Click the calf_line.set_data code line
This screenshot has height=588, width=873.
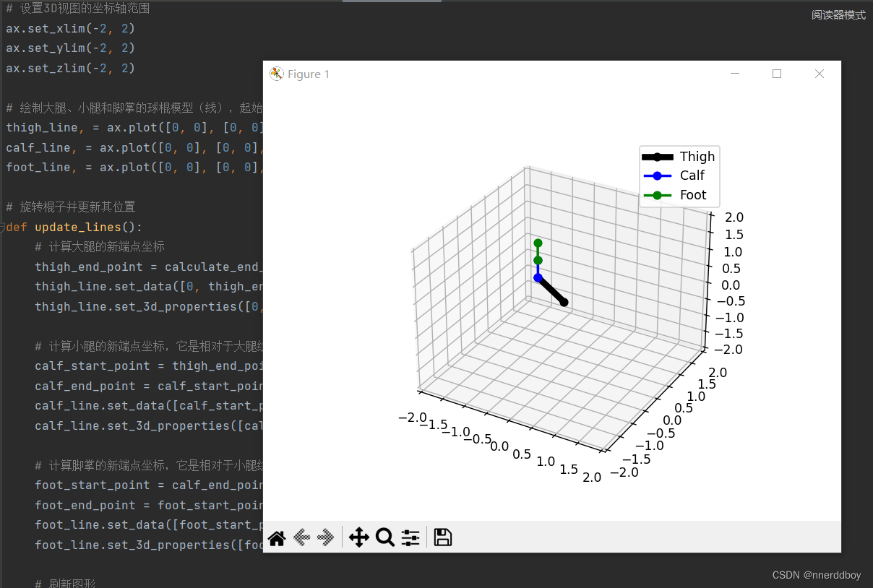(x=149, y=406)
